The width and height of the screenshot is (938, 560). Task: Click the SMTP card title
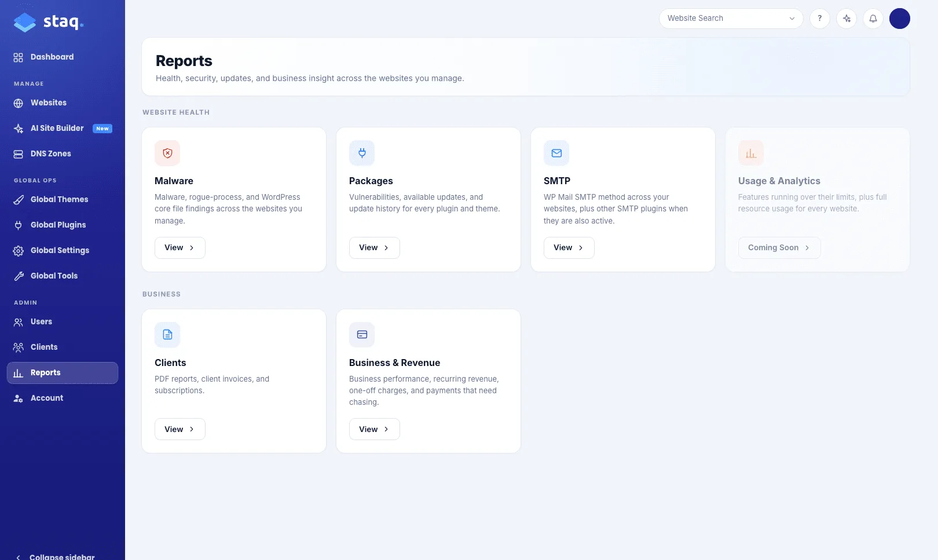557,181
